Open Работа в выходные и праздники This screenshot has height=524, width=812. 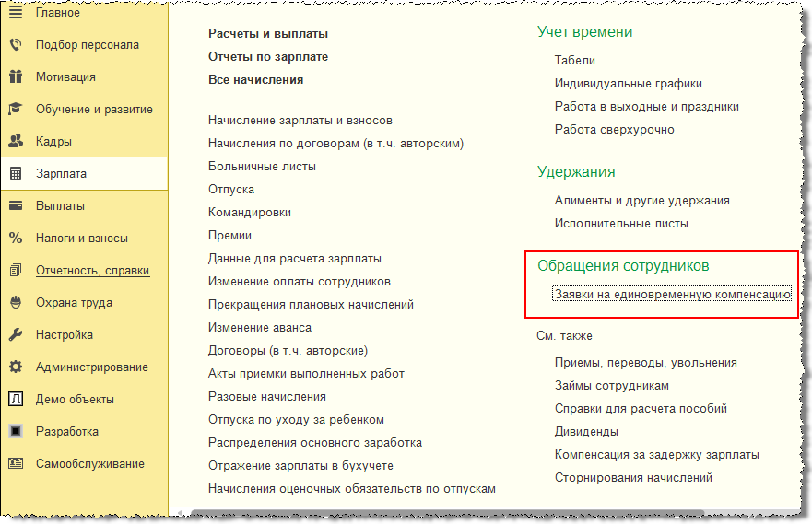click(x=646, y=107)
